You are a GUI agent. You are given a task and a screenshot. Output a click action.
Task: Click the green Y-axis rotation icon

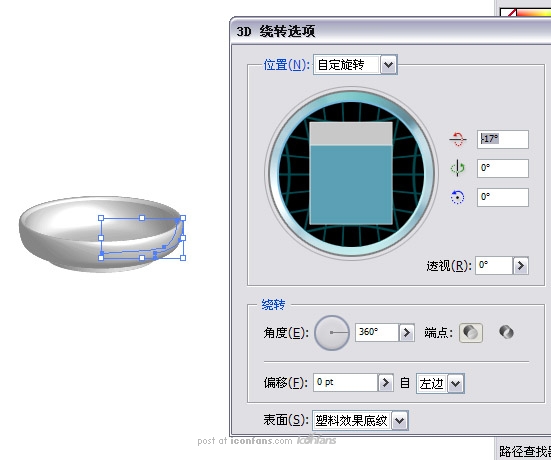[x=458, y=168]
